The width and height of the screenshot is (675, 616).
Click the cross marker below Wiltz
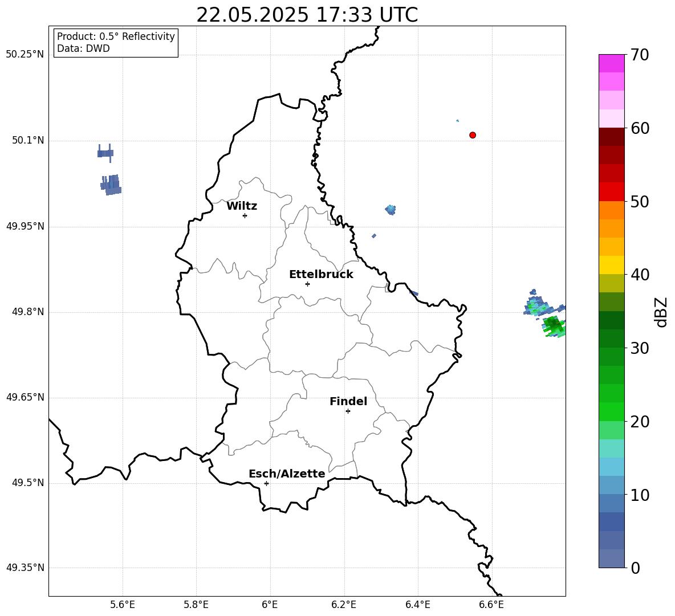tap(245, 215)
